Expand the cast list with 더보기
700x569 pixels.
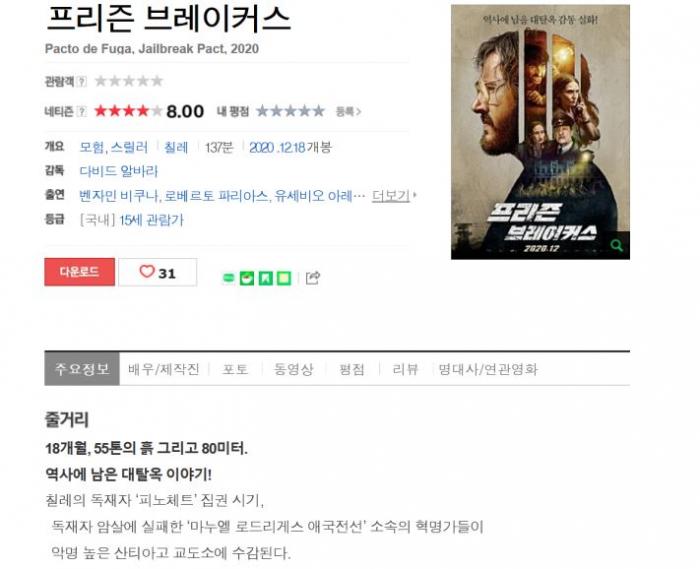tap(393, 195)
